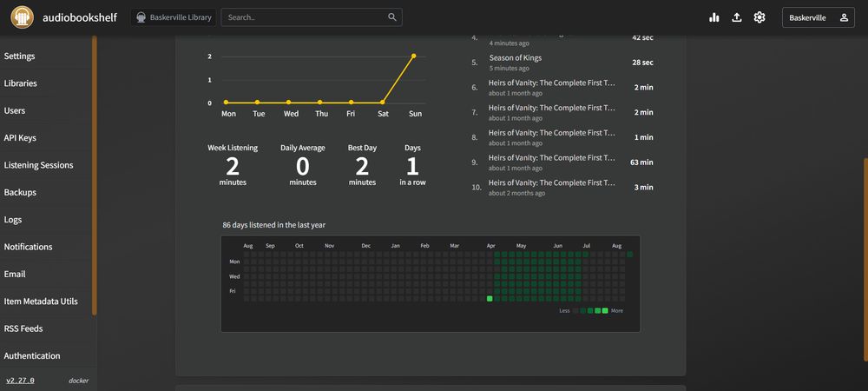Click the Days 1 in a row stat
This screenshot has width=868, height=391.
point(412,165)
